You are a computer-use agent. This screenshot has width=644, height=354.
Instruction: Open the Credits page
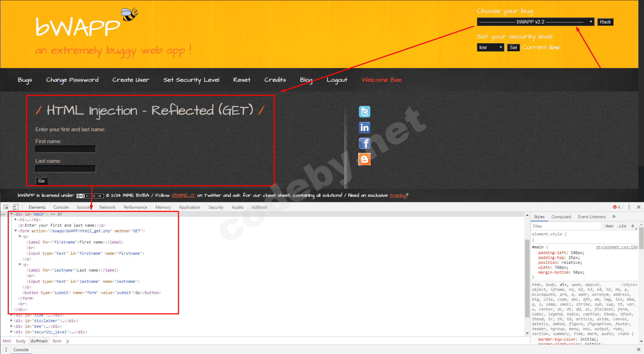pos(275,80)
